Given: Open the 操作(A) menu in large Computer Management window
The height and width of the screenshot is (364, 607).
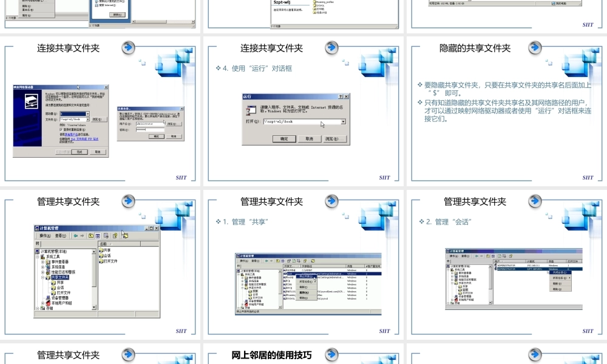Looking at the screenshot, I should pyautogui.click(x=45, y=235).
